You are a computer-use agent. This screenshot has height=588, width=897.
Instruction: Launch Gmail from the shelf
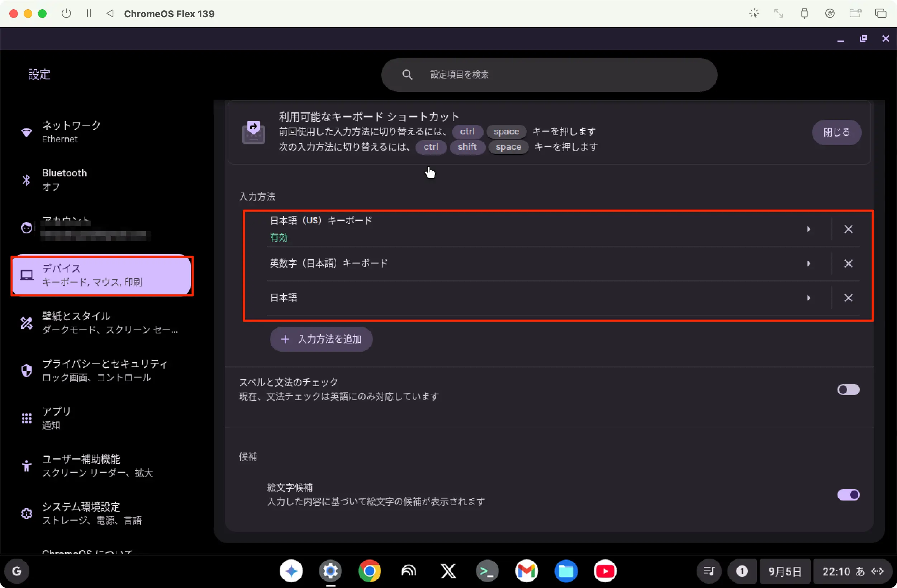click(x=526, y=572)
